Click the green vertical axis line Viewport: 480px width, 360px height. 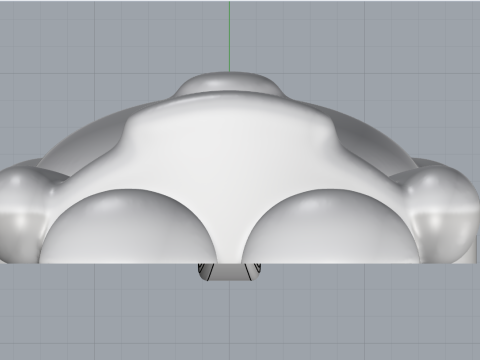tap(229, 36)
